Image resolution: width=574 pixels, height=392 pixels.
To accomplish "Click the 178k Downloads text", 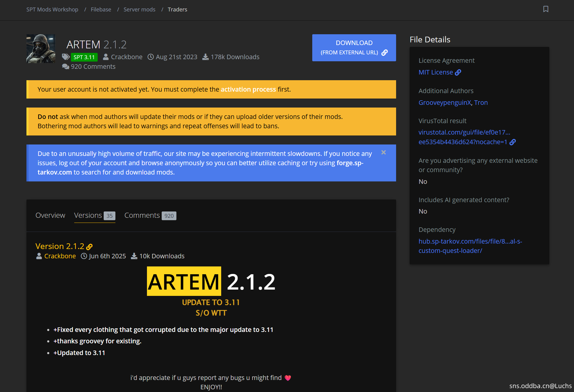I will pyautogui.click(x=235, y=57).
